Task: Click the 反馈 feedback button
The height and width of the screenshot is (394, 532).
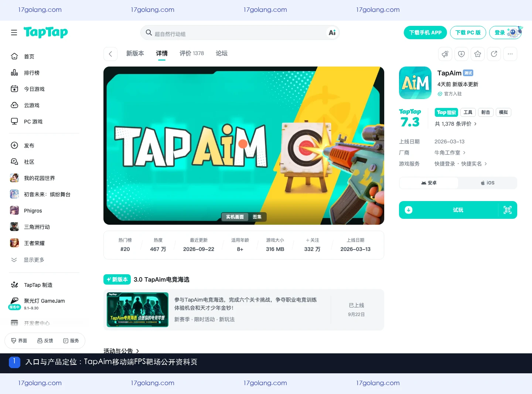Action: pyautogui.click(x=45, y=341)
